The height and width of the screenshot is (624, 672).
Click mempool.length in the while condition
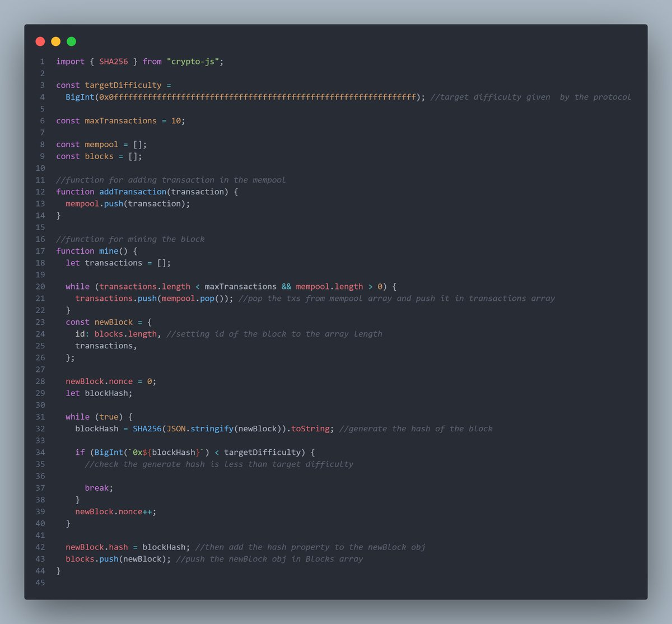(x=329, y=286)
